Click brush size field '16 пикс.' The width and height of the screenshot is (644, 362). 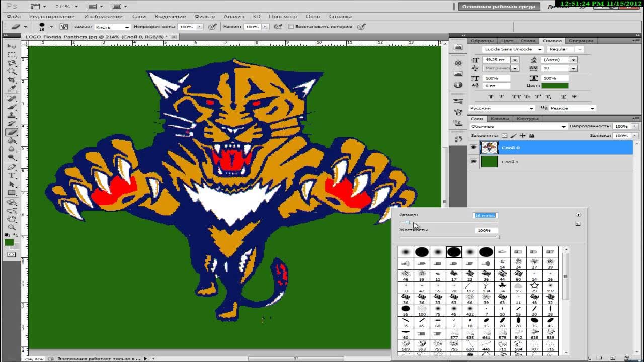click(485, 215)
